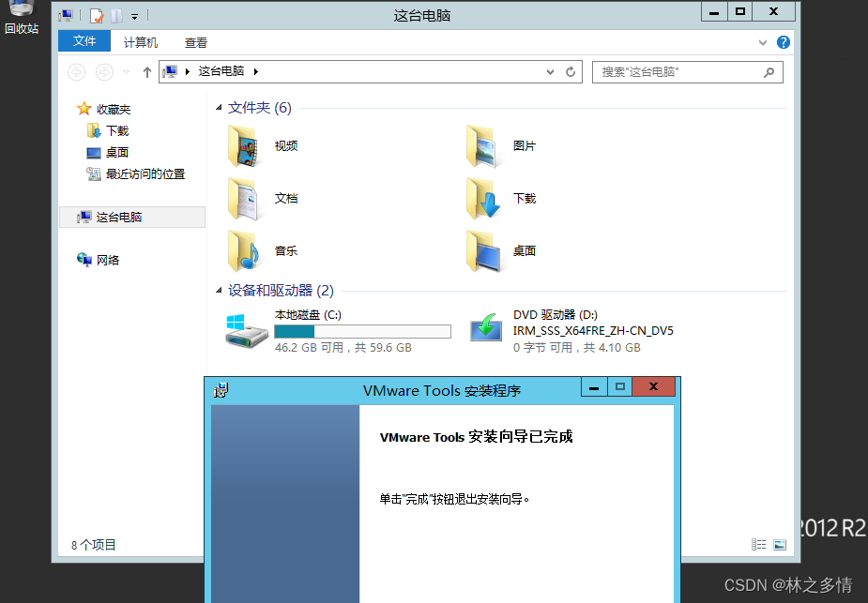Click the "8 个项目" status bar text
Screen dimensions: 868x603
94,545
